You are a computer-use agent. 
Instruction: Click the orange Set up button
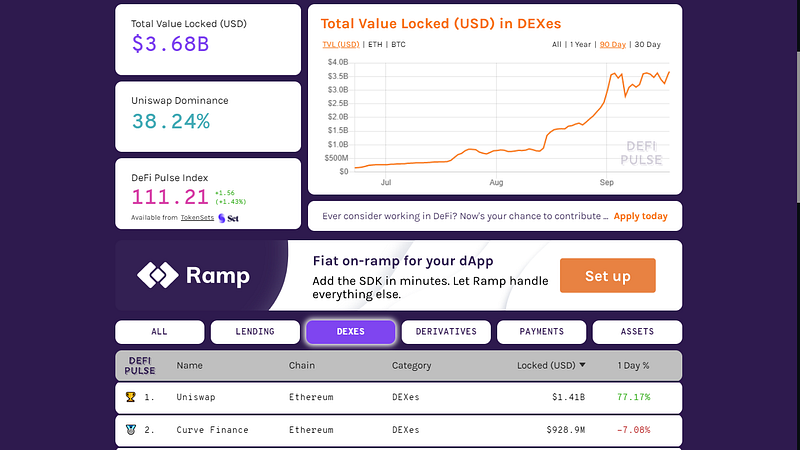[x=608, y=276]
